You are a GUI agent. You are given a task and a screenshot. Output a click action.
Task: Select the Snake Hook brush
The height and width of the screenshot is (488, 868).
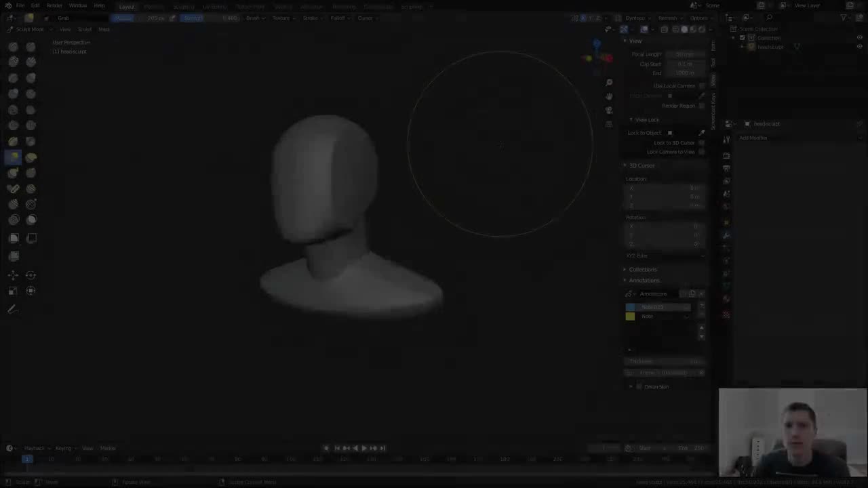(14, 173)
